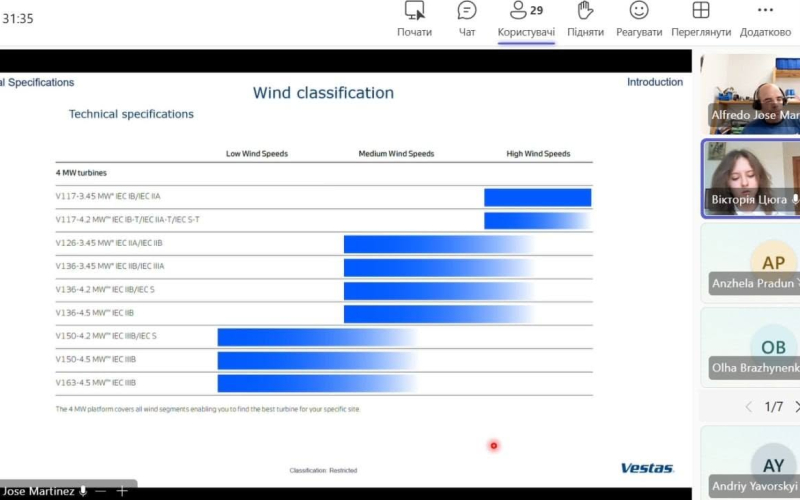800x500 pixels.
Task: Zoom in shared content plus button
Action: click(122, 491)
